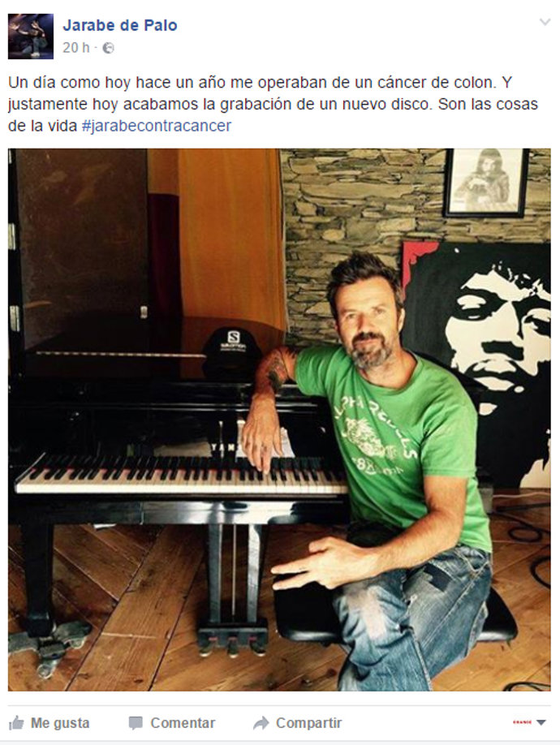Open the identity selector triangle arrow
Image resolution: width=560 pixels, height=745 pixels.
coord(541,722)
